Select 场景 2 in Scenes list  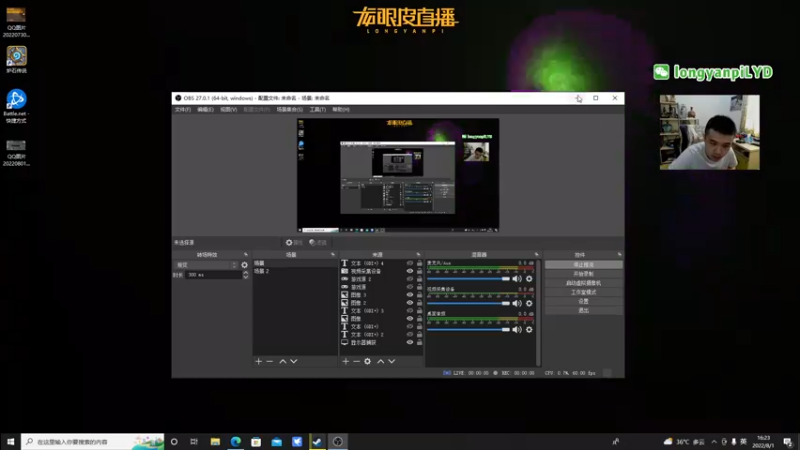(x=295, y=271)
